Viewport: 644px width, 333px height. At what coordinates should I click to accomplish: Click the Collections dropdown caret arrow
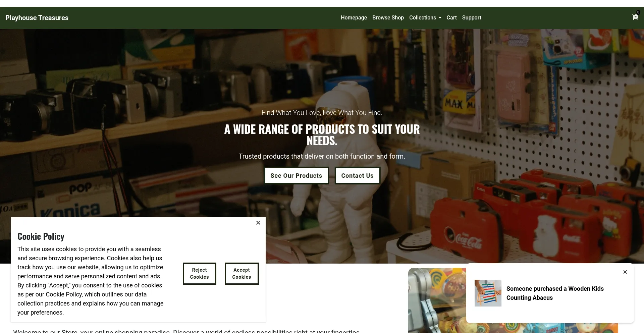pos(440,18)
